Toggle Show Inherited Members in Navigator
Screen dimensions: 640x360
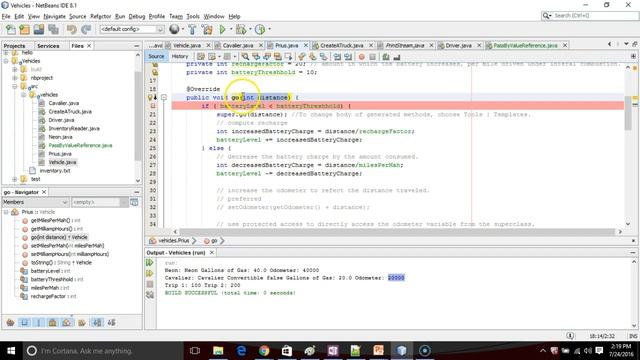pyautogui.click(x=11, y=322)
